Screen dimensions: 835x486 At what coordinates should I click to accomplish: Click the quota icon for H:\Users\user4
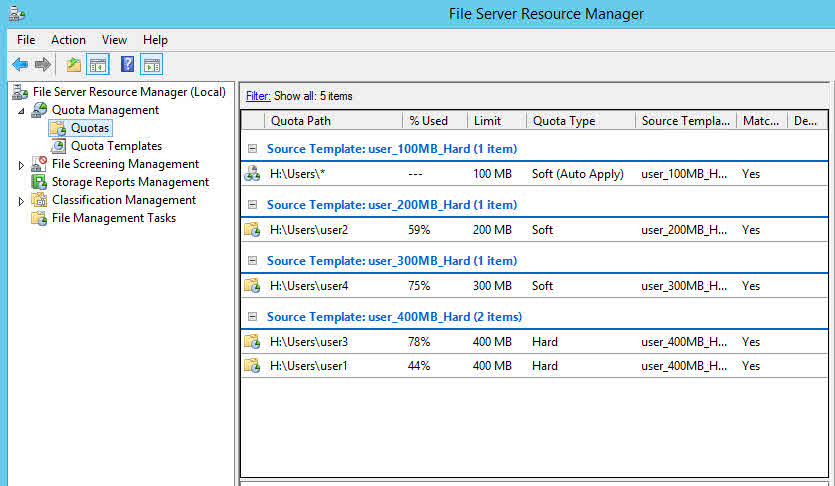(252, 285)
